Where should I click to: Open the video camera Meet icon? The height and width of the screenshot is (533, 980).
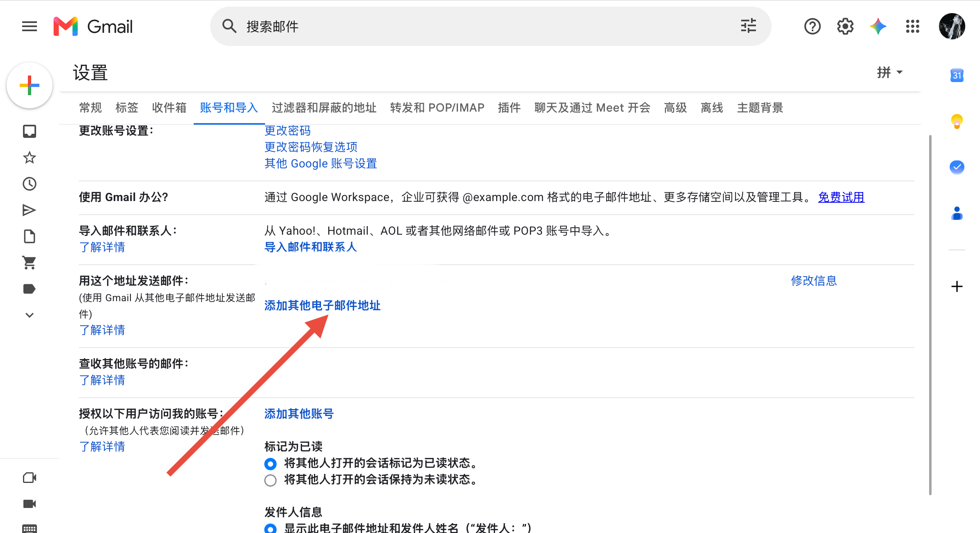pyautogui.click(x=30, y=504)
